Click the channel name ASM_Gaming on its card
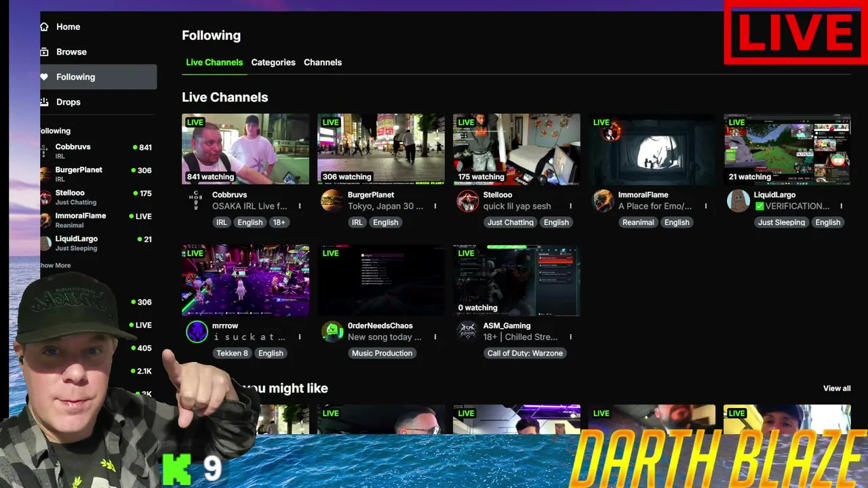 [x=507, y=326]
